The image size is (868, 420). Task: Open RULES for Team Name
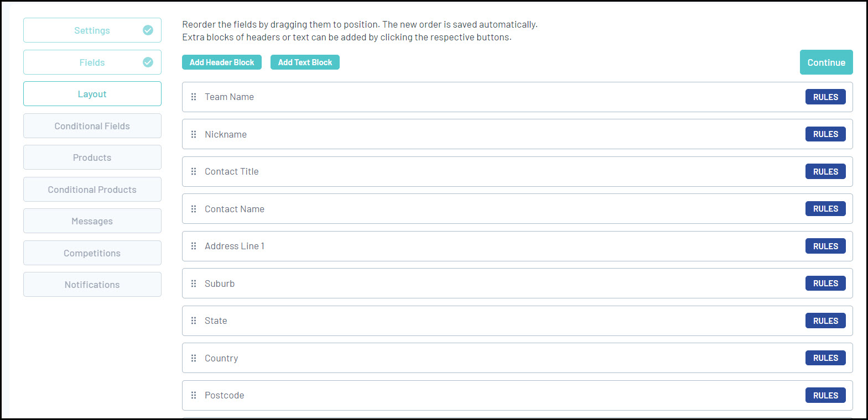(x=825, y=97)
